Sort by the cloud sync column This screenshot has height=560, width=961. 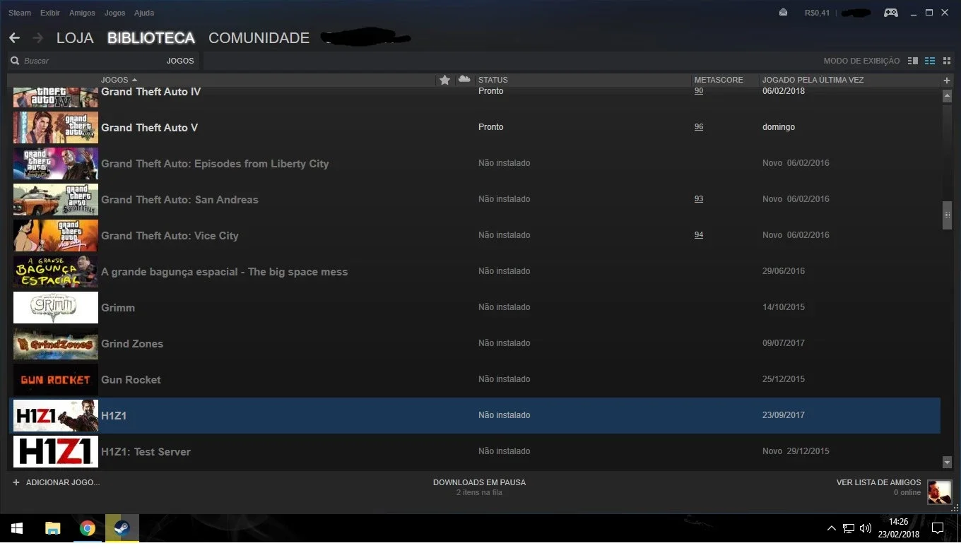point(464,80)
